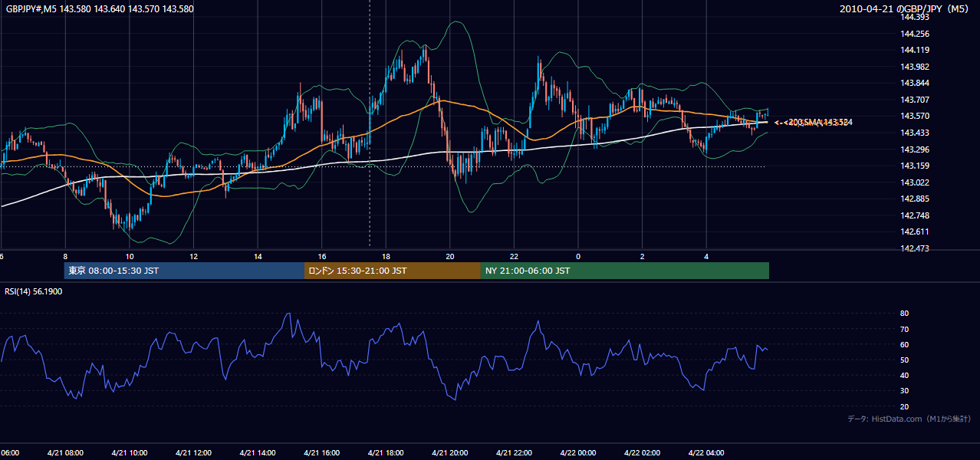This screenshot has width=980, height=460.
Task: Click the 'データ: HistData.com' source credit
Action: [x=909, y=419]
